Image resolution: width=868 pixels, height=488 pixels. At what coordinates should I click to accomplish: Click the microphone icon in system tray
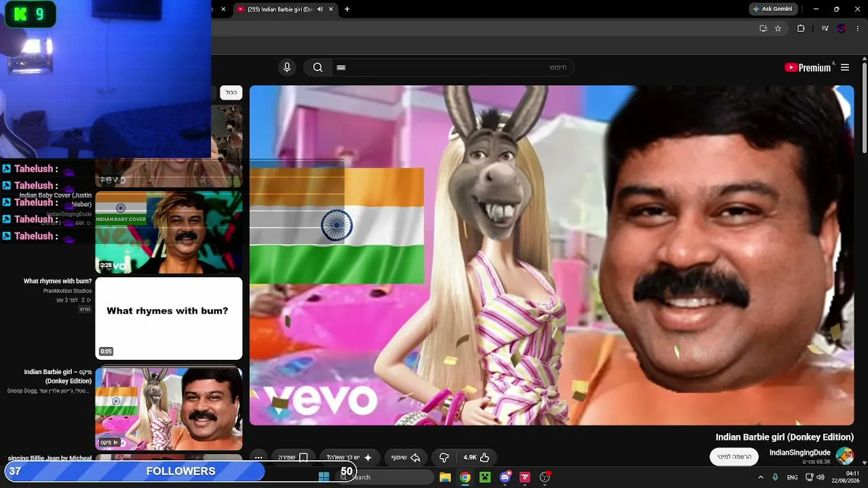(775, 477)
